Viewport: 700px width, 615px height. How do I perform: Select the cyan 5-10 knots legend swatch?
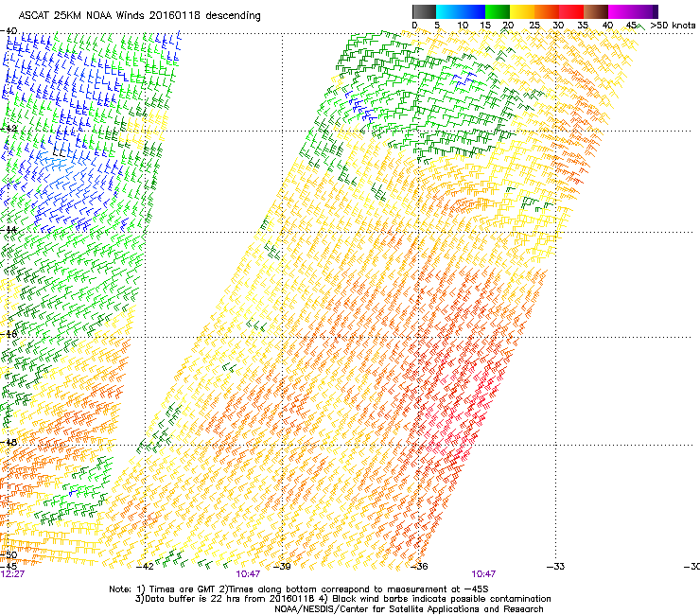coord(448,11)
